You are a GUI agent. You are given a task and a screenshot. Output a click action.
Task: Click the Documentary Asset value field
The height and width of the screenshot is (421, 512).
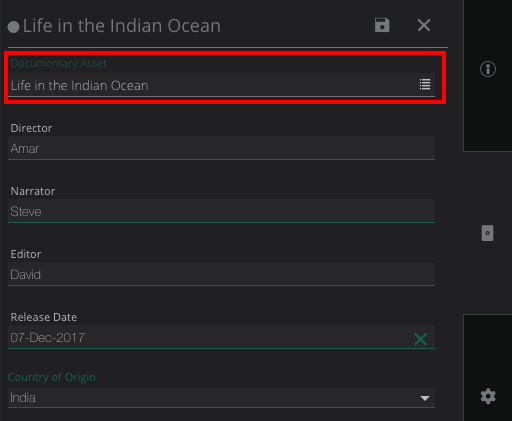[221, 85]
